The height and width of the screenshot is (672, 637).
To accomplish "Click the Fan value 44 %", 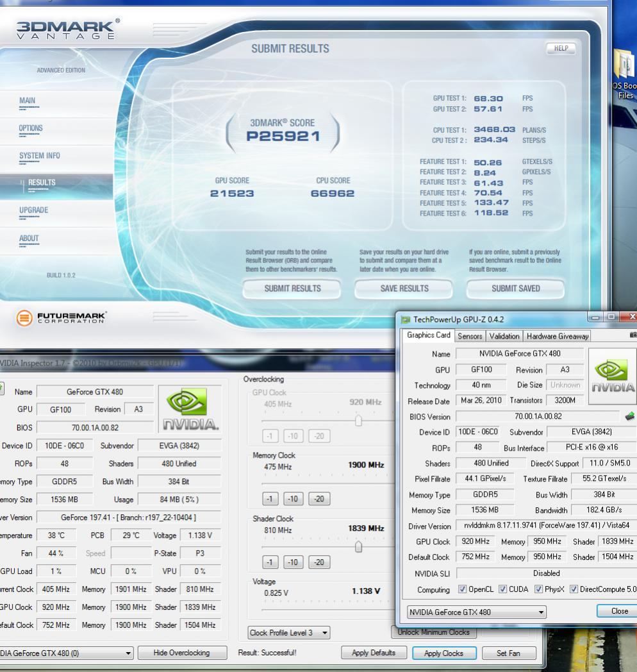I will [56, 553].
